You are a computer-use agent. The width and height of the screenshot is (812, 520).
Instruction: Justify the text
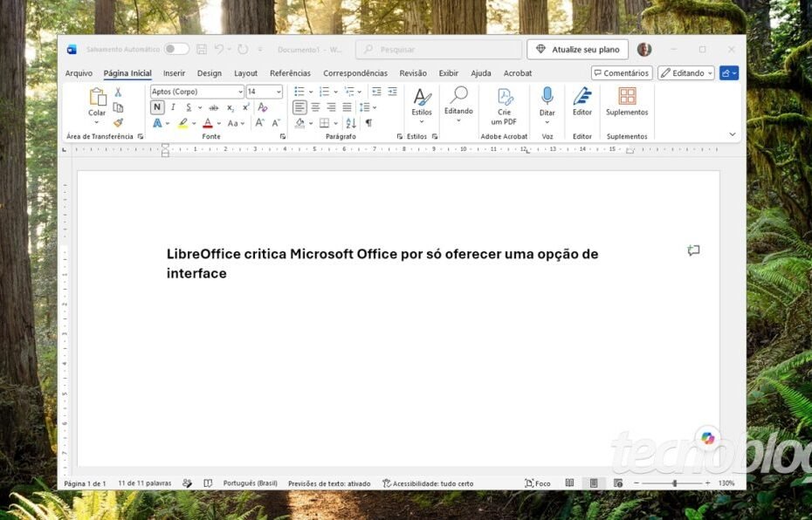[347, 107]
